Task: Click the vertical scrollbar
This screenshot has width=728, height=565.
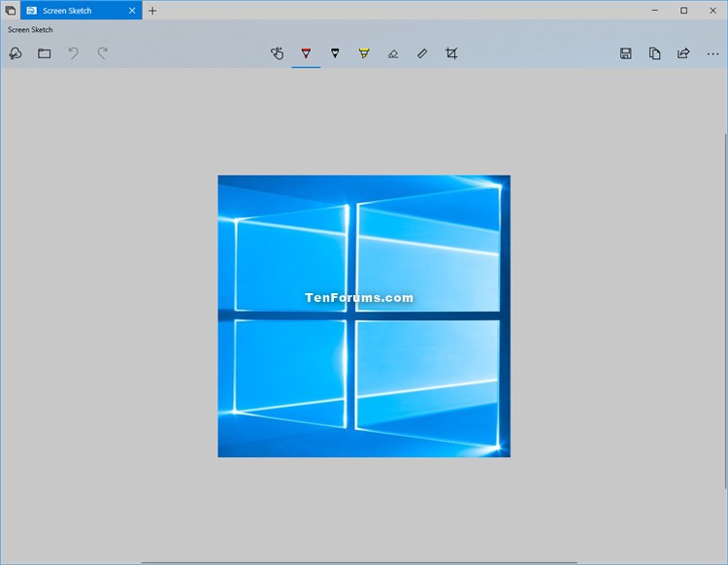Action: (x=725, y=311)
